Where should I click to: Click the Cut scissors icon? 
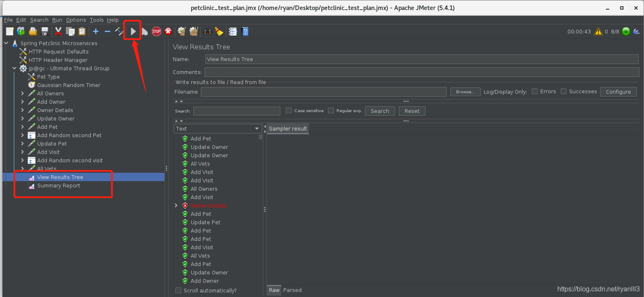coord(59,31)
